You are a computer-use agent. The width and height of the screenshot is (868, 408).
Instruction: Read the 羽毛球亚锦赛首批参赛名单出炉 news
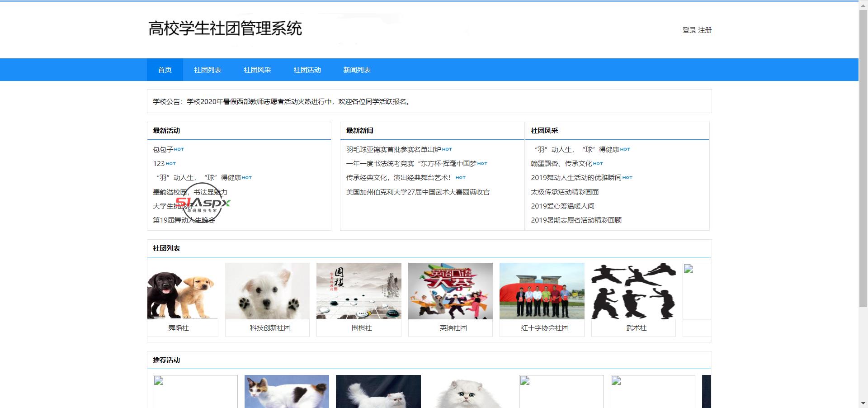click(393, 149)
